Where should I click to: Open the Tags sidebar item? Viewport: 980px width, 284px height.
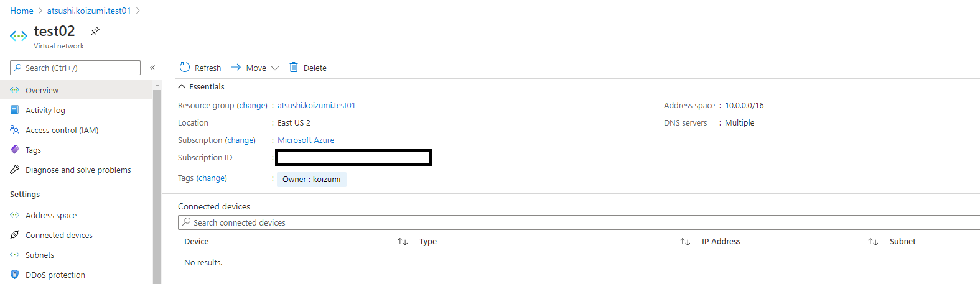(x=33, y=150)
